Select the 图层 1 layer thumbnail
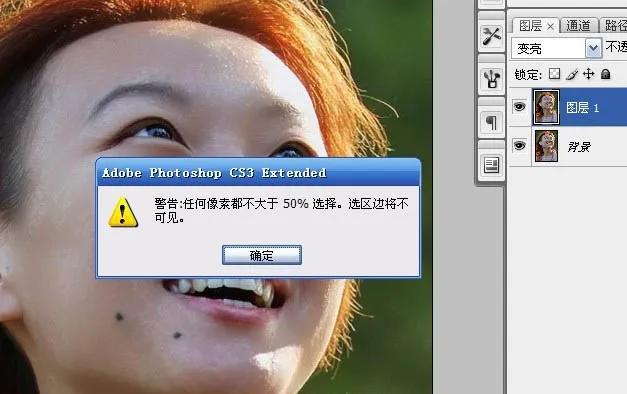Viewport: 627px width, 394px height. (546, 107)
